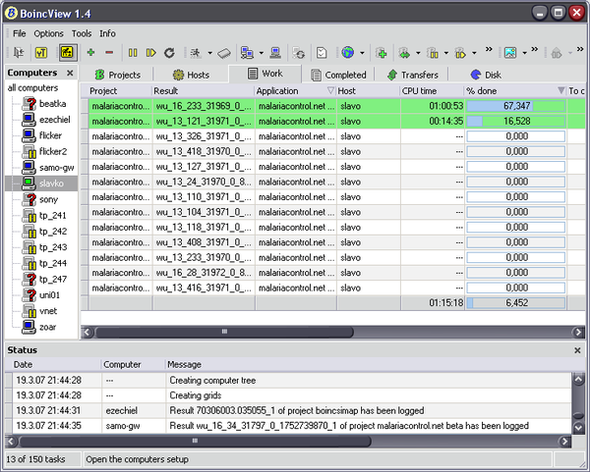Image resolution: width=590 pixels, height=472 pixels.
Task: Click status log scroll down arrow
Action: (x=578, y=428)
